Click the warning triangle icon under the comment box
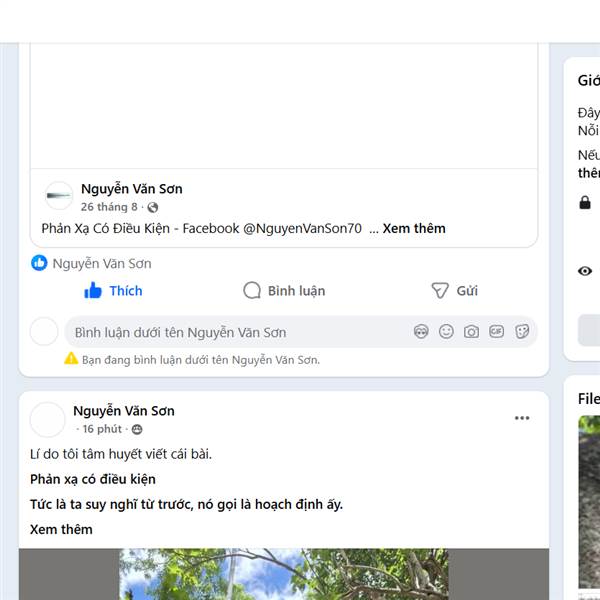The height and width of the screenshot is (600, 600). pos(71,359)
